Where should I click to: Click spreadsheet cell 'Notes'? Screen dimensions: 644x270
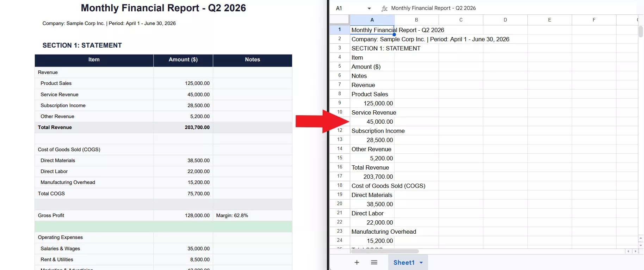pos(372,76)
